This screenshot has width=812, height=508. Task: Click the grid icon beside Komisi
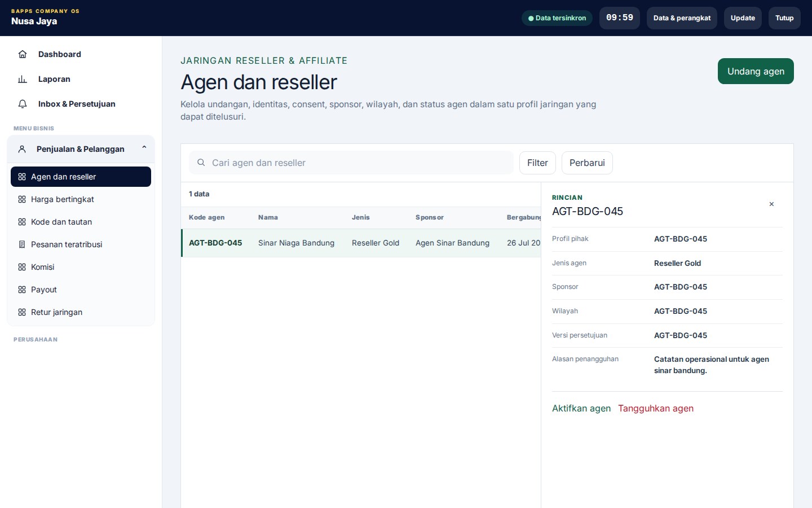pyautogui.click(x=22, y=267)
